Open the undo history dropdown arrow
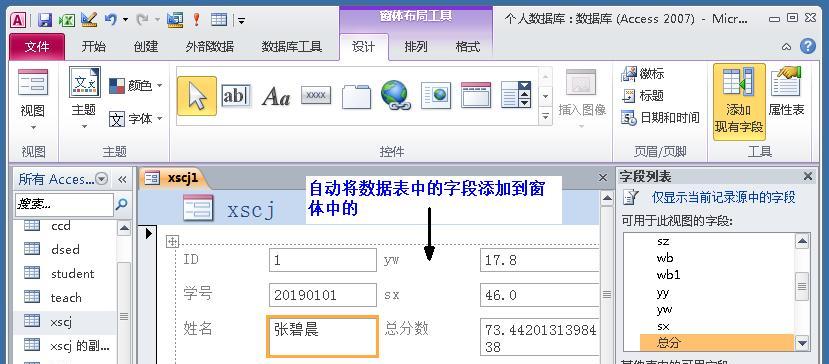The image size is (829, 364). pos(125,20)
